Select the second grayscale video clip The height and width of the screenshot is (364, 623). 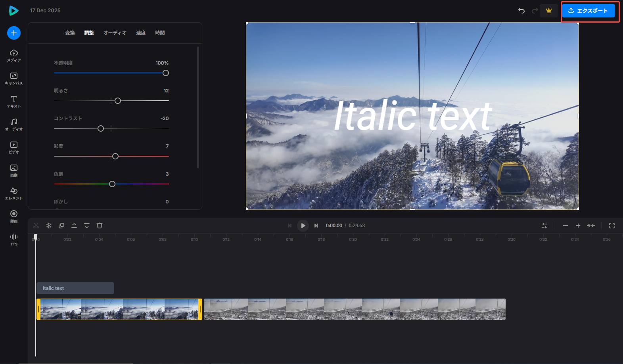(355, 309)
